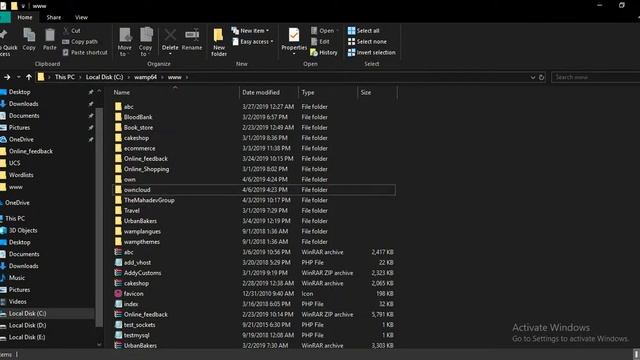Screen dimensions: 640x360
Task: Expand the address bar history dropdown
Action: tap(533, 77)
